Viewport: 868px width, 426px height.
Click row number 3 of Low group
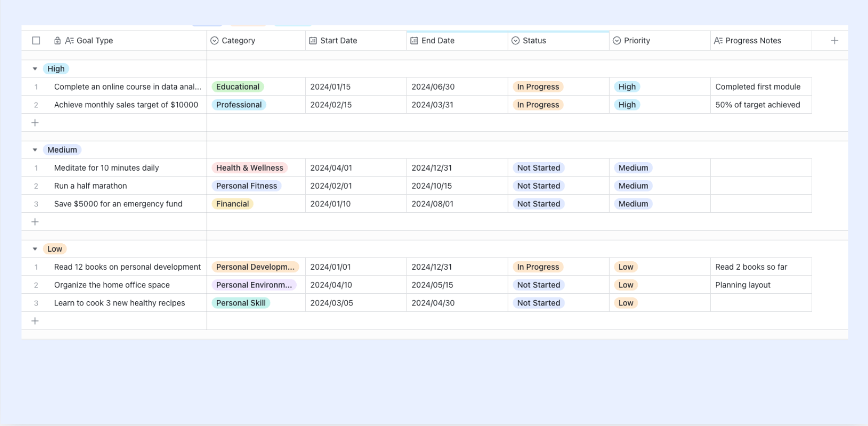coord(36,303)
